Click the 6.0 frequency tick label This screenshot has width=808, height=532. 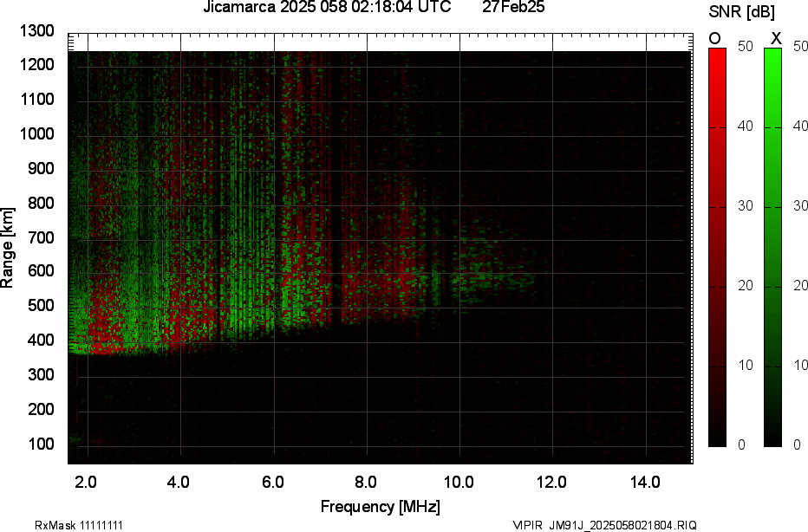(x=272, y=482)
